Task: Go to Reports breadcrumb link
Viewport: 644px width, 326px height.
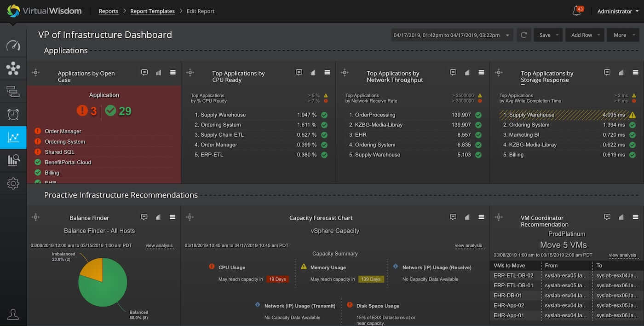Action: pyautogui.click(x=109, y=11)
